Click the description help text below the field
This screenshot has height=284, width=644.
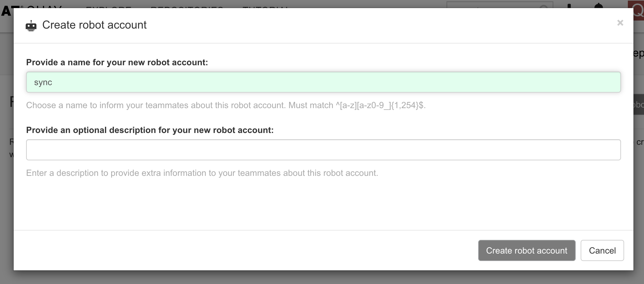[x=202, y=173]
